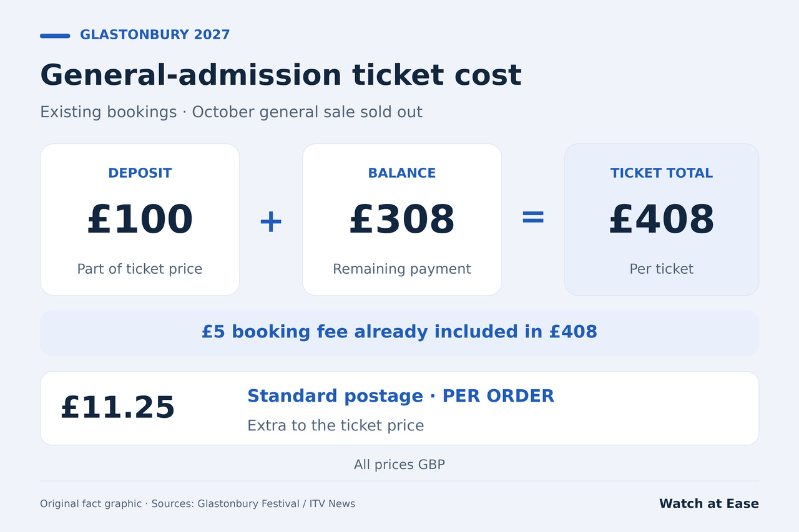Click the £408 total amount
The width and height of the screenshot is (799, 532).
pyautogui.click(x=662, y=220)
